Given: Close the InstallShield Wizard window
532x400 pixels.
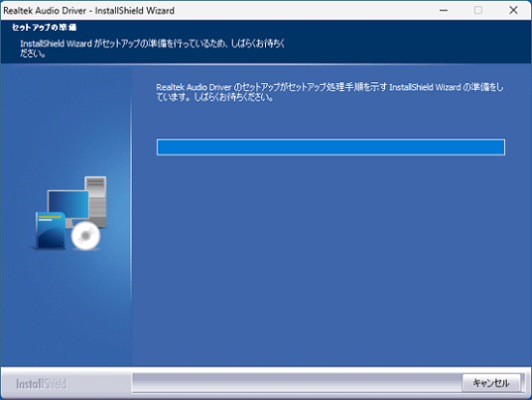Looking at the screenshot, I should point(514,11).
